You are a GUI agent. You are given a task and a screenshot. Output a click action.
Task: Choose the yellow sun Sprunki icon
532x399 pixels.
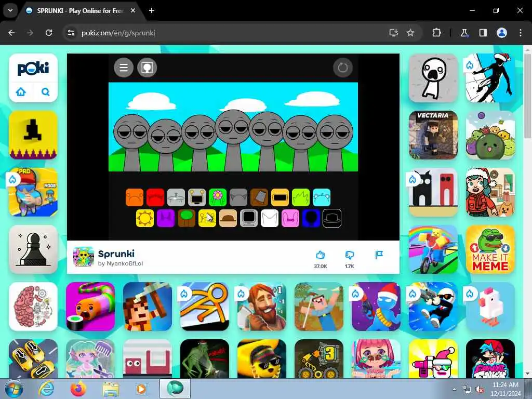pyautogui.click(x=145, y=218)
